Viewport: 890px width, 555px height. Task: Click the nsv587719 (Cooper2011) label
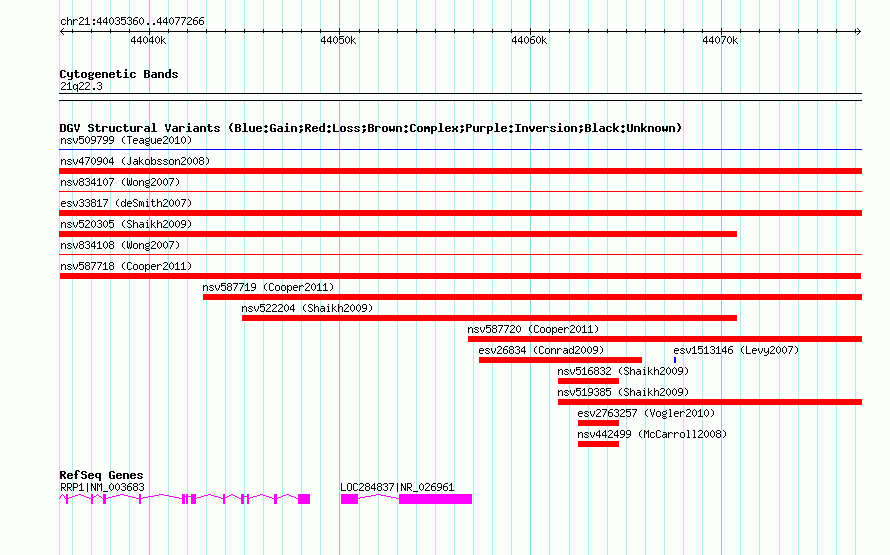(x=268, y=287)
